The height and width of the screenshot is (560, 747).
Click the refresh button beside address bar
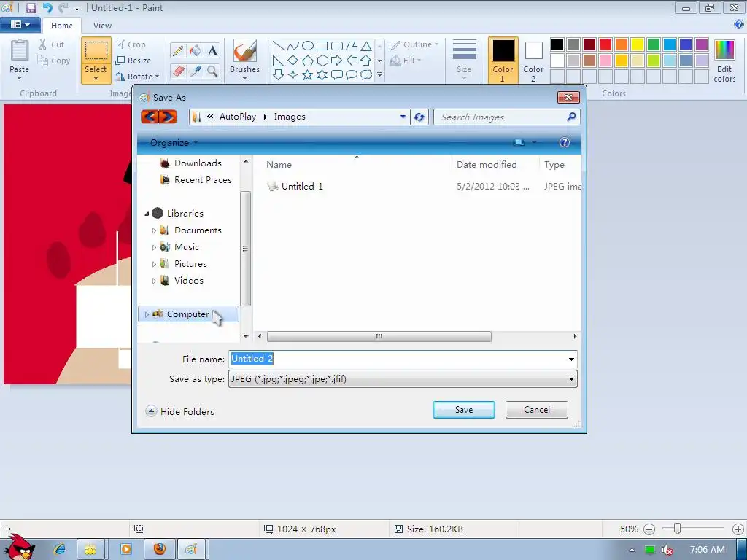419,117
